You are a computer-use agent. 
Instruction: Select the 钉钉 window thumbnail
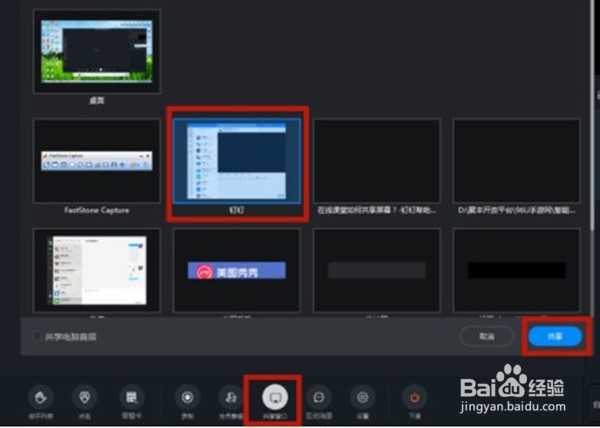click(237, 161)
